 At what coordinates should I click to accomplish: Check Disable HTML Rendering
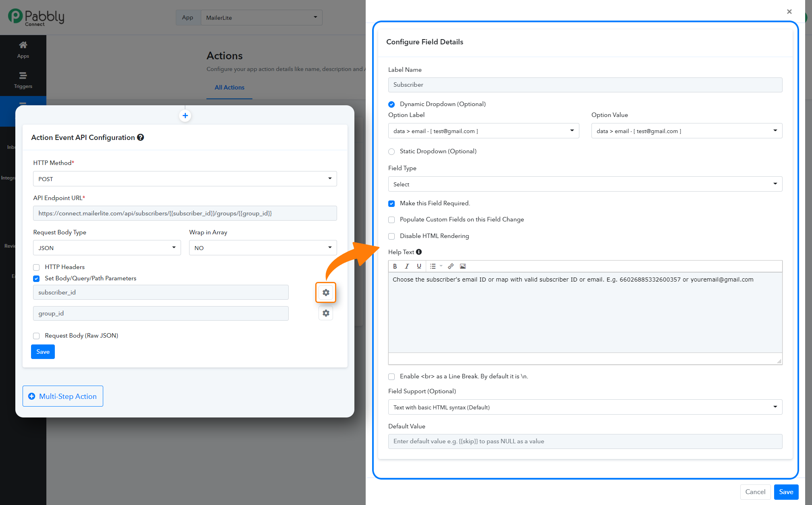(x=391, y=236)
